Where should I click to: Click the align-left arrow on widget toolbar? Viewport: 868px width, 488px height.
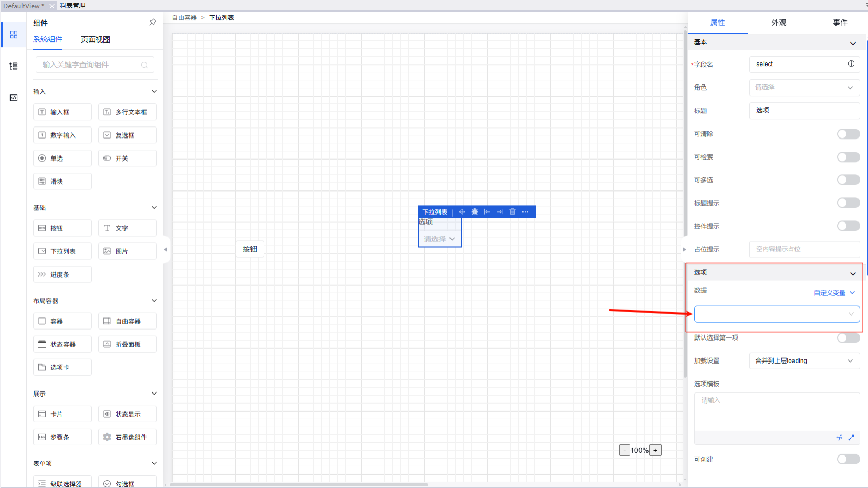(487, 212)
